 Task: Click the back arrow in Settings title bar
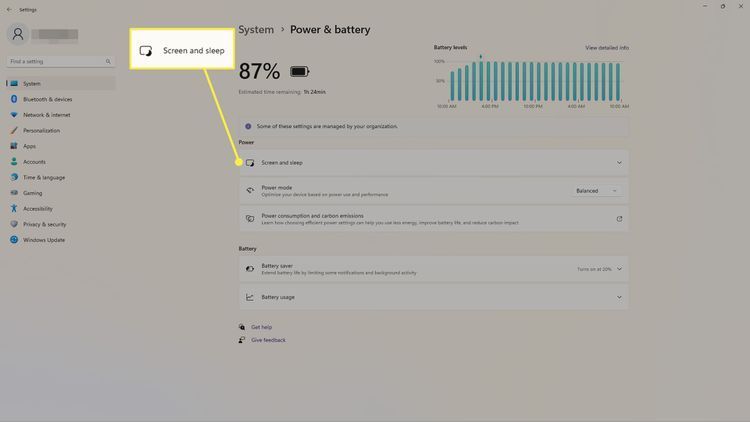click(8, 8)
